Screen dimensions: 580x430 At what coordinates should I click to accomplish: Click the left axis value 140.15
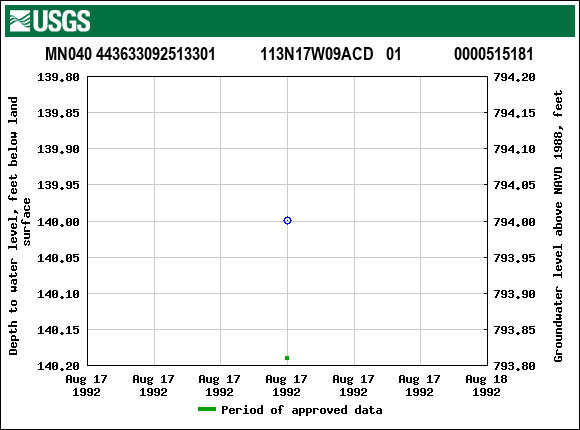pyautogui.click(x=58, y=330)
